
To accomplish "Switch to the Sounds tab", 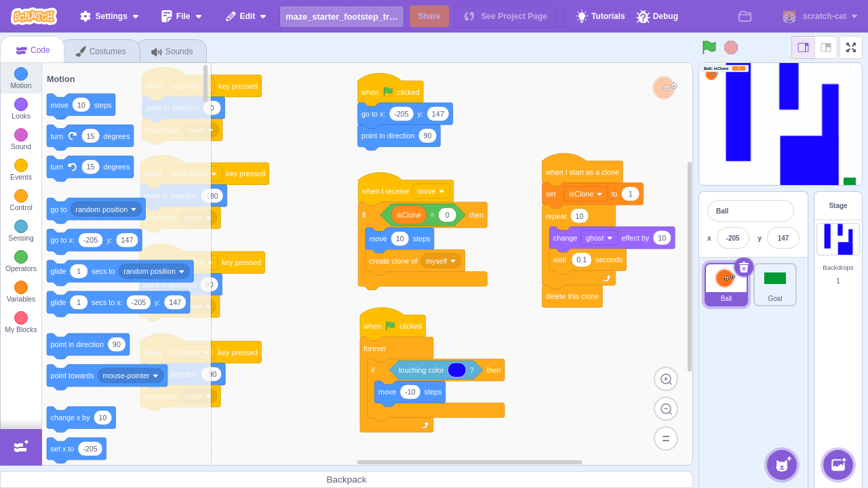I will pyautogui.click(x=172, y=52).
